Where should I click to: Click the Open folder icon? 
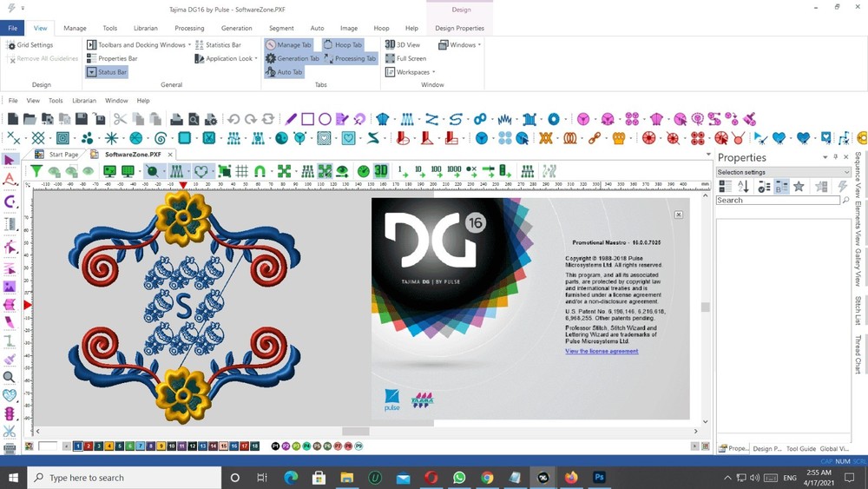coord(30,118)
